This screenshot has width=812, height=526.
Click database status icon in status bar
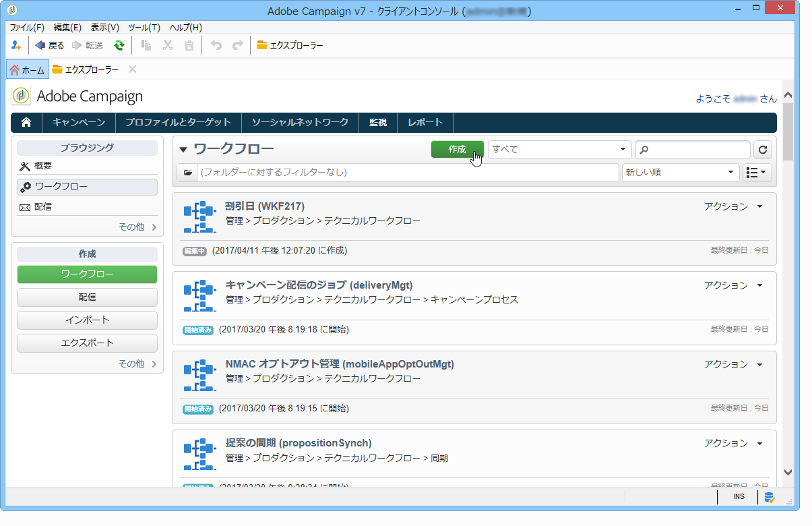tap(769, 498)
